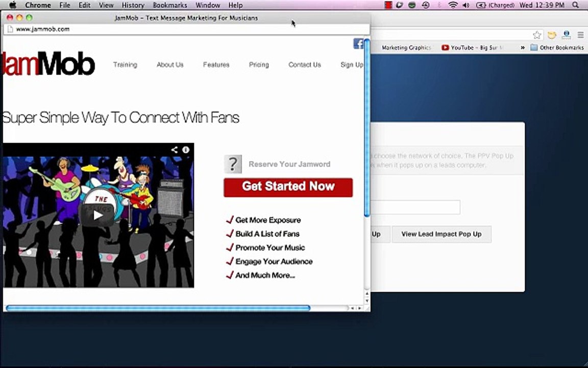Open the Sign Up nav link
588x368 pixels.
pos(352,64)
